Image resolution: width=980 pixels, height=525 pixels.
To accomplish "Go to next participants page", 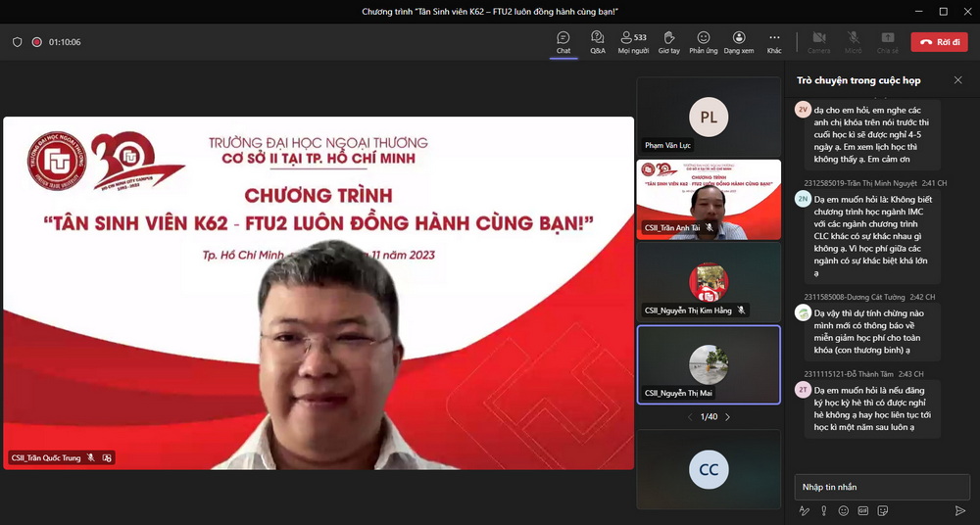I will [727, 417].
